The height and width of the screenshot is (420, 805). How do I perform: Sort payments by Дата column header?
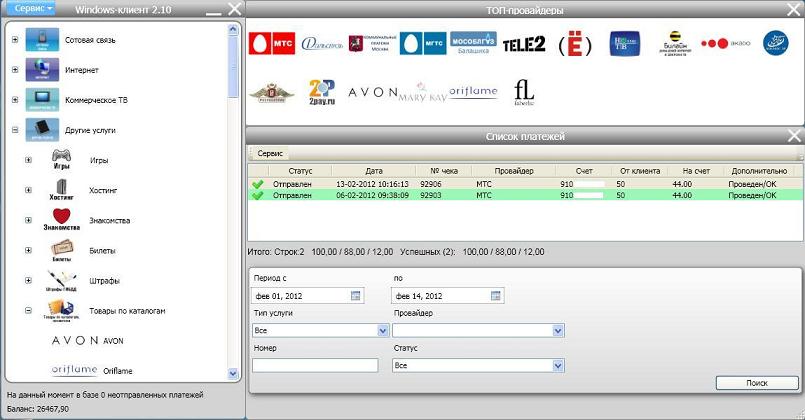pyautogui.click(x=374, y=171)
